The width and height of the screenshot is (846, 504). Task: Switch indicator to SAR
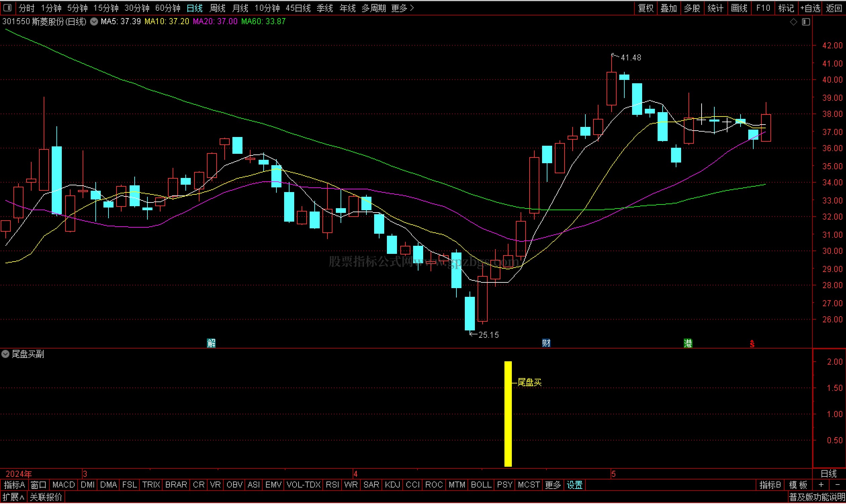coord(371,485)
